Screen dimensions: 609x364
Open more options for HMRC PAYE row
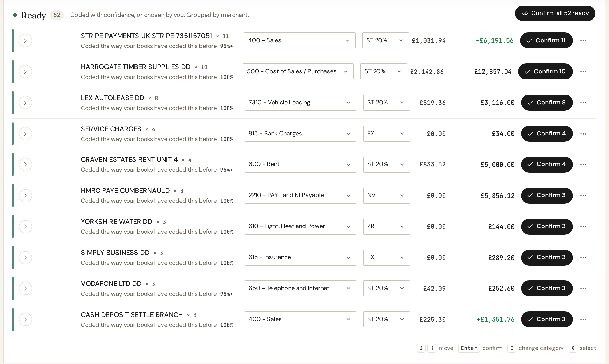pos(583,195)
